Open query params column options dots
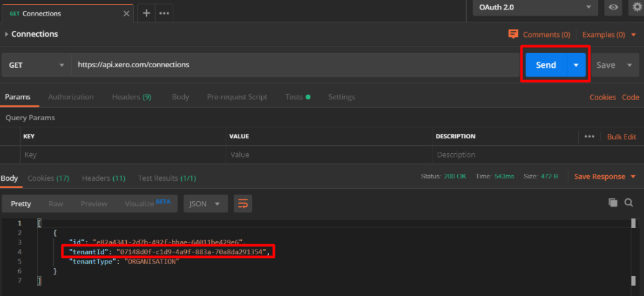The height and width of the screenshot is (296, 644). pyautogui.click(x=590, y=136)
